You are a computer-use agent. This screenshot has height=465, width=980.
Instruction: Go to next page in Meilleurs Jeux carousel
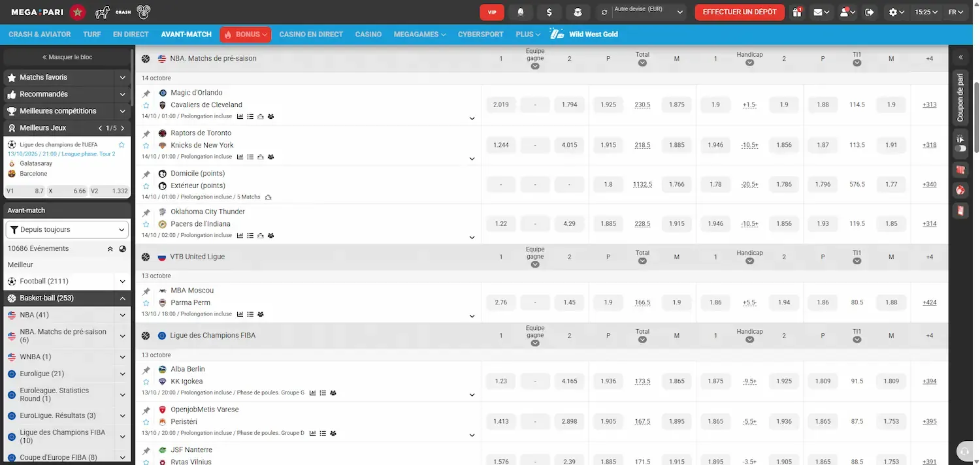coord(122,128)
